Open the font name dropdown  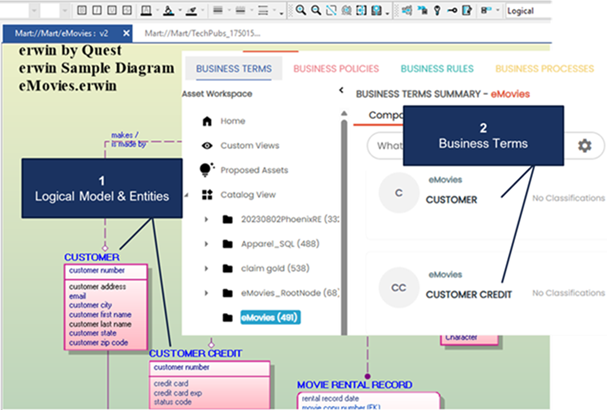point(34,10)
